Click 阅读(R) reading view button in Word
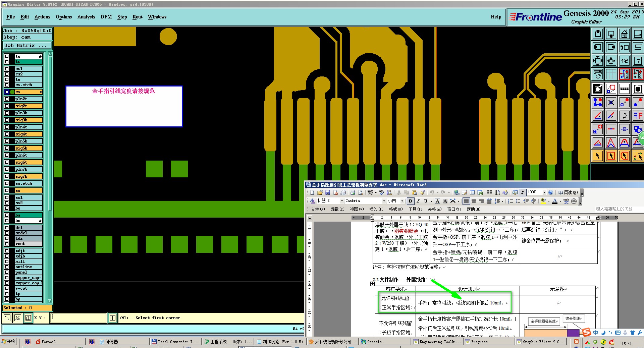This screenshot has width=644, height=348. [568, 192]
